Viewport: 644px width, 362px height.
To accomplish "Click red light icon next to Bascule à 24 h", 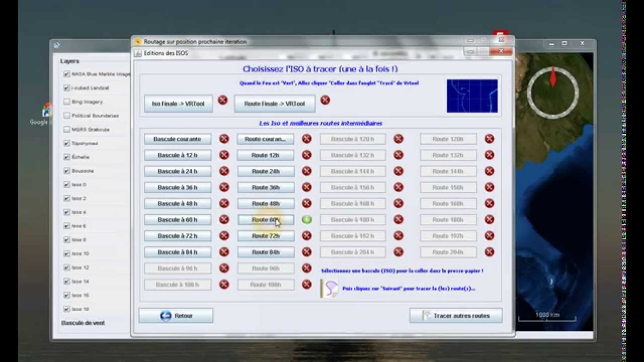I will 224,171.
